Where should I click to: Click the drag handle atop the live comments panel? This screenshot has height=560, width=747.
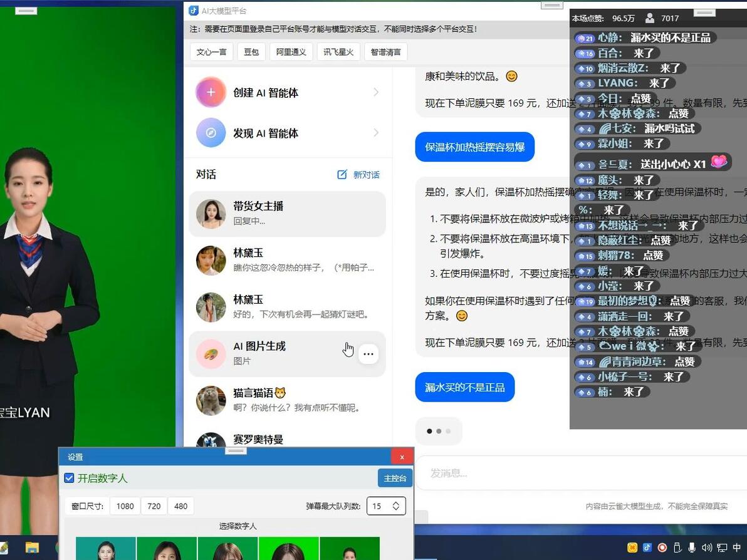704,13
